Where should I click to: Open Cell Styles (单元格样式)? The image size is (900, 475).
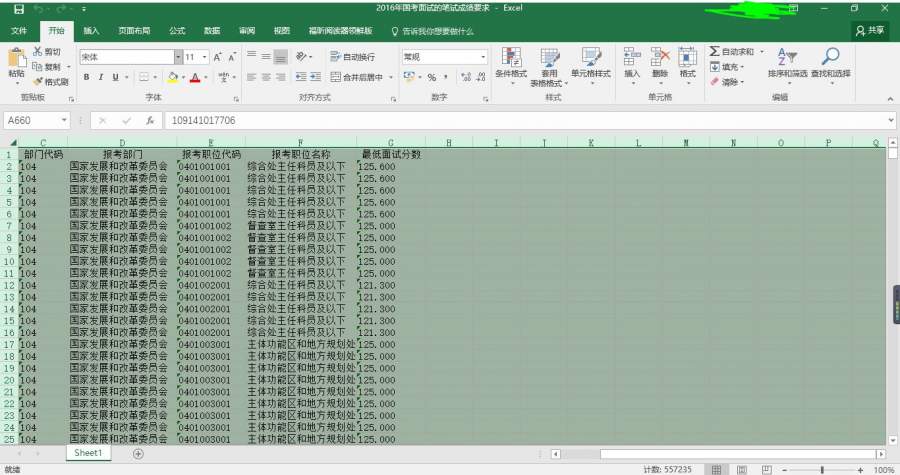coord(591,66)
